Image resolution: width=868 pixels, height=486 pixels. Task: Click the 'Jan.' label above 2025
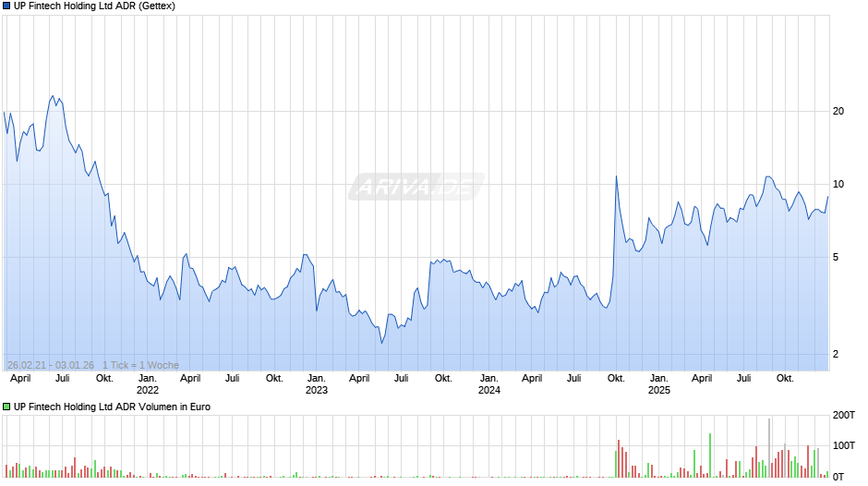click(658, 379)
